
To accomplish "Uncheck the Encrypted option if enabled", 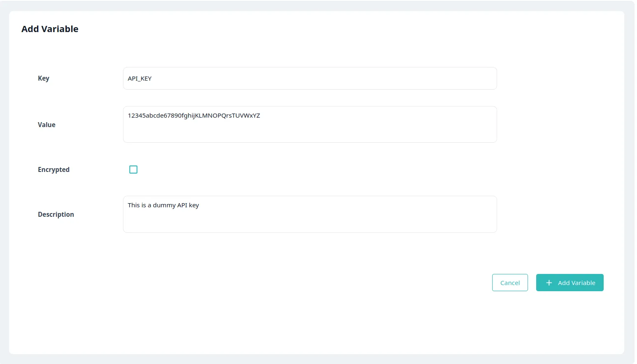I will click(x=133, y=169).
